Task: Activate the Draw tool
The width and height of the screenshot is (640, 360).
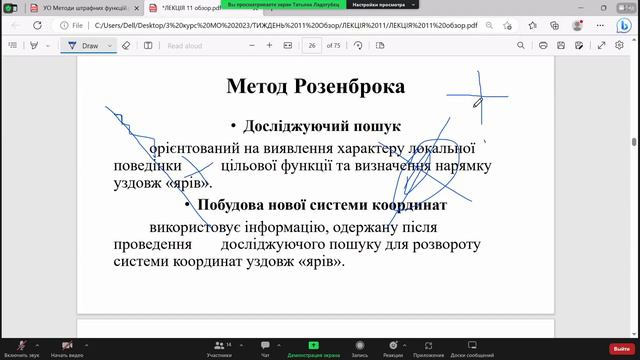Action: pos(84,46)
